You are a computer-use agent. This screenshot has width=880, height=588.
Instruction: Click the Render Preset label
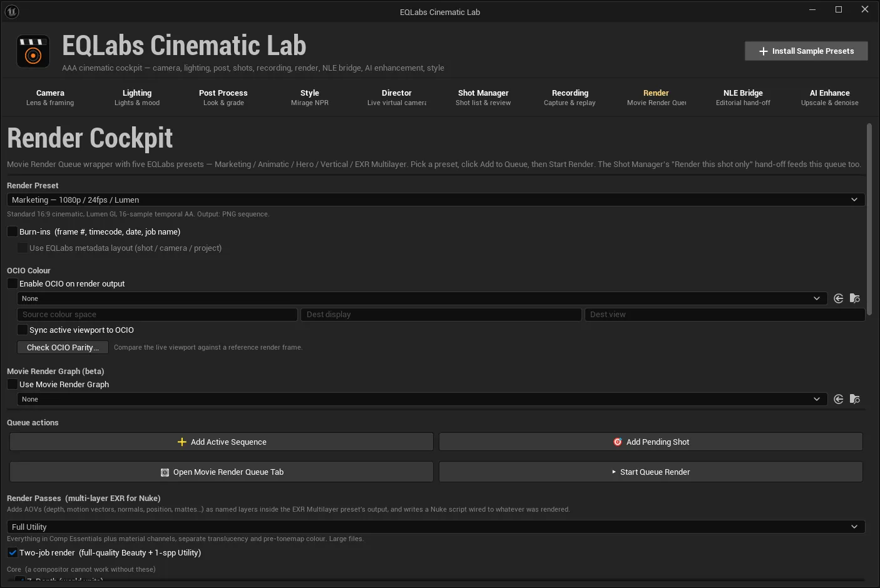(33, 185)
